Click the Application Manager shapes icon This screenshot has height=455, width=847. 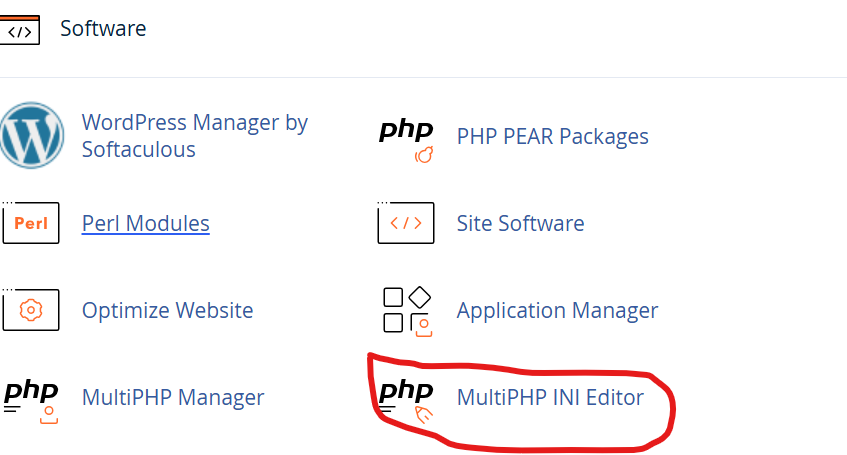click(406, 310)
